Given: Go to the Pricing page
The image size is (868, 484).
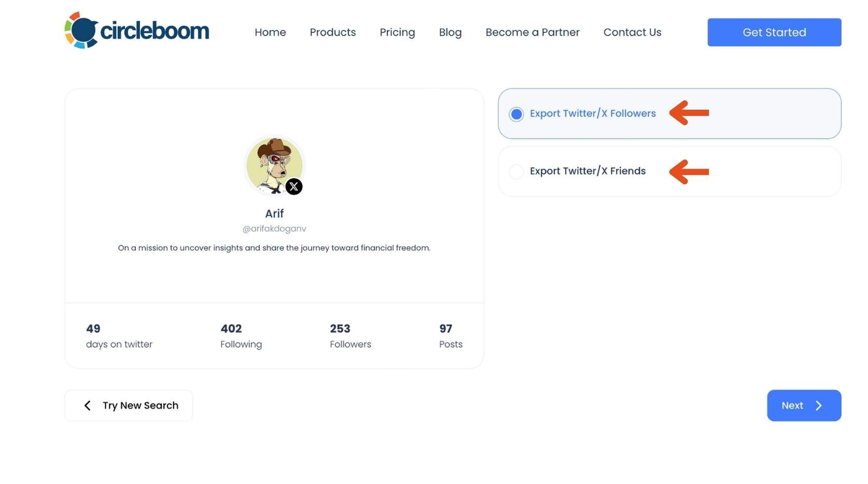Looking at the screenshot, I should click(x=397, y=32).
